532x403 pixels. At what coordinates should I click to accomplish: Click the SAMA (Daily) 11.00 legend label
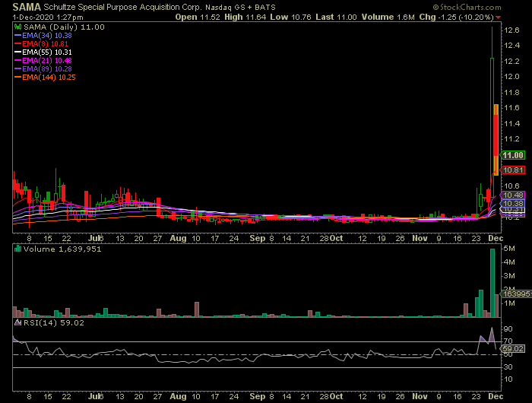[64, 27]
